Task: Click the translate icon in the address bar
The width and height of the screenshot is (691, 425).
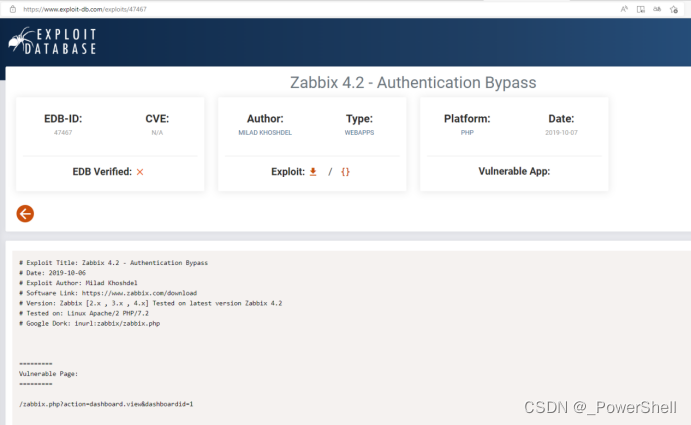Action: (x=657, y=9)
